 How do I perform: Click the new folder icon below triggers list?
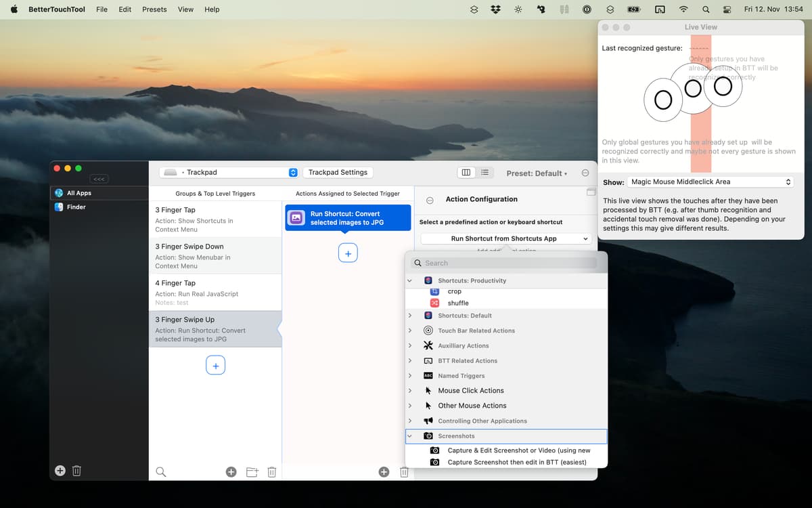click(252, 472)
